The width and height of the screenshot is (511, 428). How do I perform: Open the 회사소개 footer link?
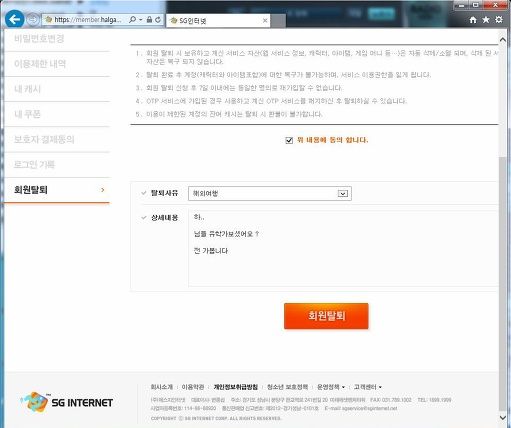point(162,387)
